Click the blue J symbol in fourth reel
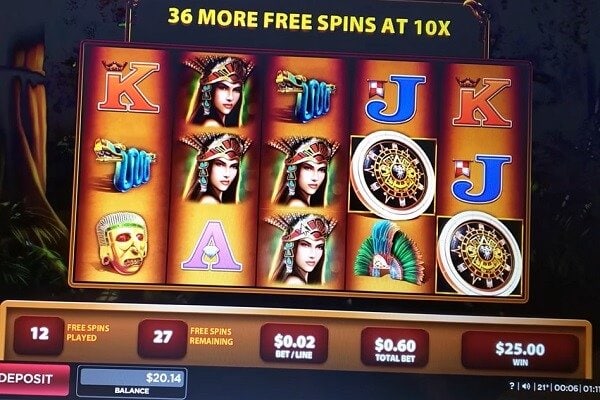 click(396, 98)
